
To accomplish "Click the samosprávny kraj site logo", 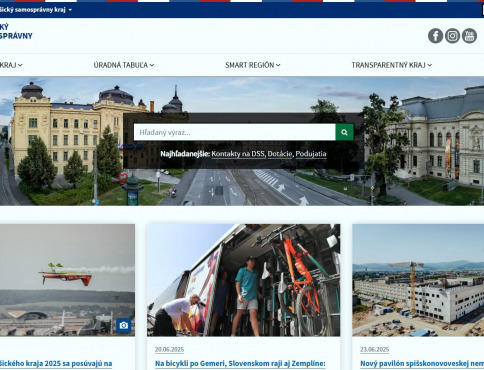I will point(16,32).
